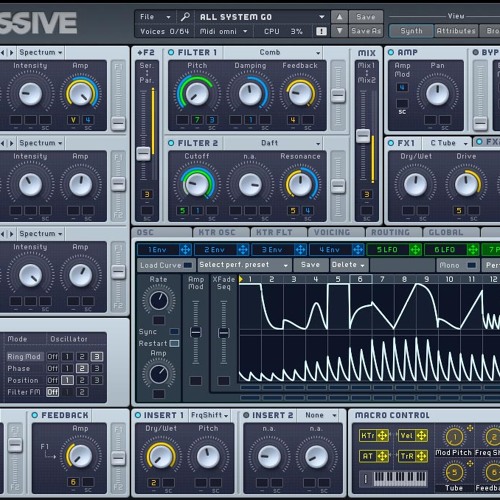This screenshot has height=500, width=500.
Task: Click the F2 routing arrow icon
Action: [140, 53]
